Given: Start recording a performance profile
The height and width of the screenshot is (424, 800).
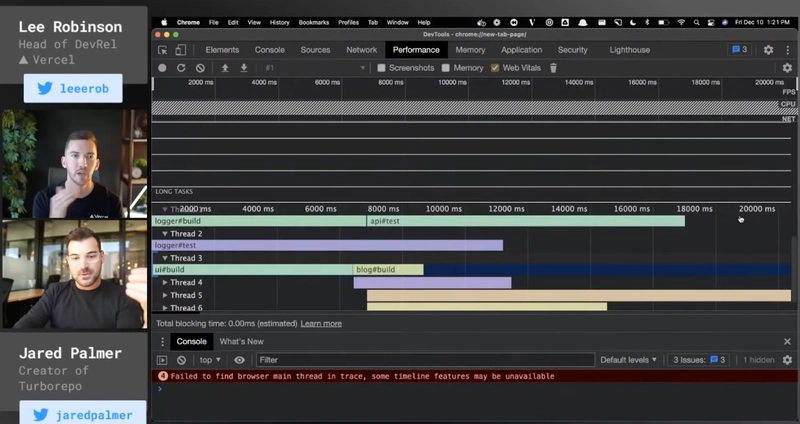Looking at the screenshot, I should point(162,68).
